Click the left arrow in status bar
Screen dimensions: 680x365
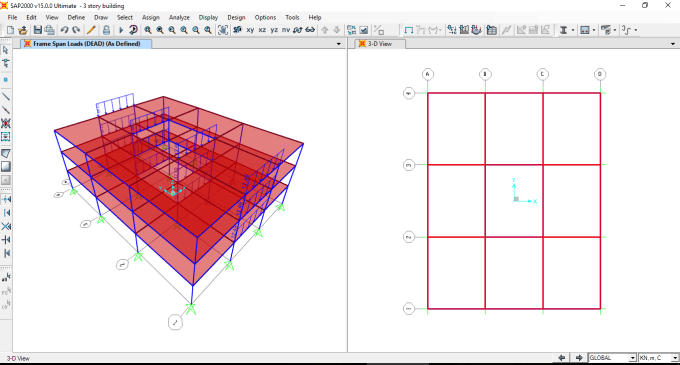pyautogui.click(x=562, y=358)
